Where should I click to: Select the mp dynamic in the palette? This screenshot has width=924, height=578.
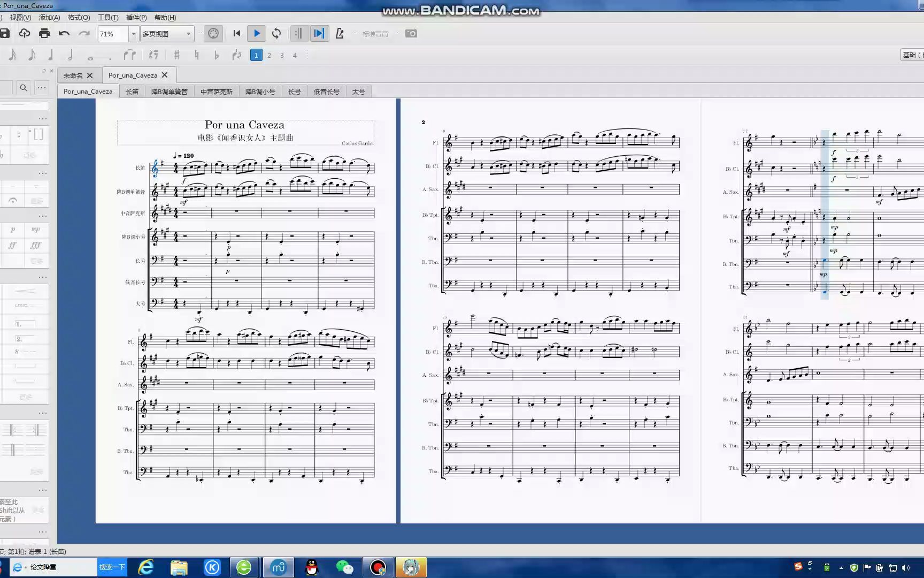(36, 230)
